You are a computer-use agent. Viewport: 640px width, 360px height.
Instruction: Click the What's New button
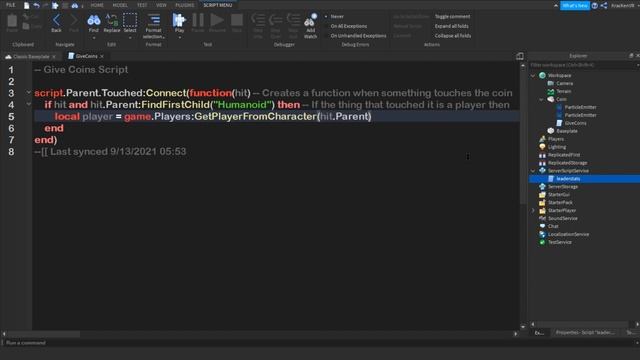(575, 5)
